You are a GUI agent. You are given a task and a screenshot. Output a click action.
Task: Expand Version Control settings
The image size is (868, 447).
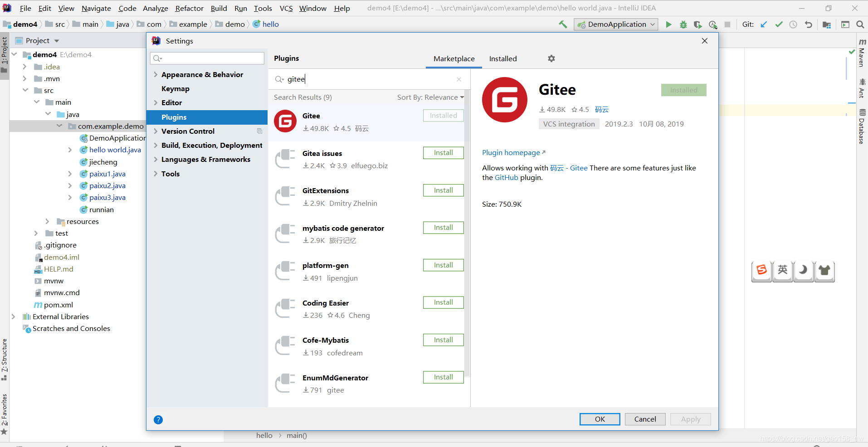pyautogui.click(x=156, y=131)
